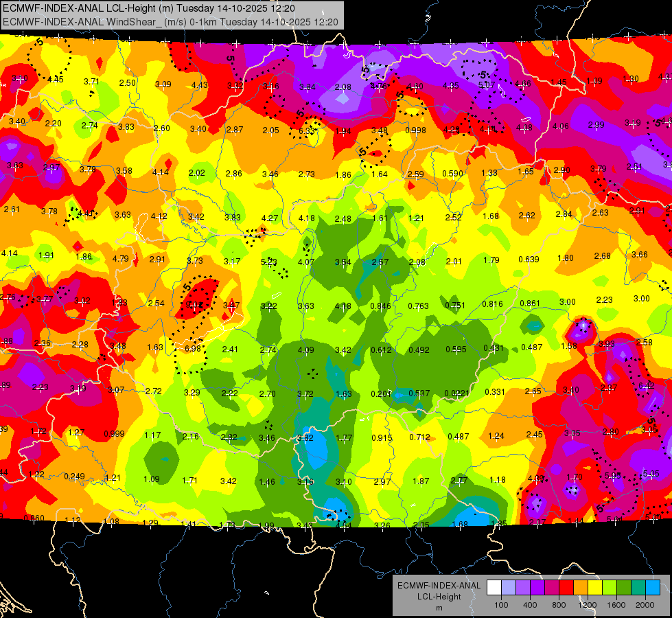Select the pale lavender legend swatch above 100
The image size is (672, 618).
[x=509, y=588]
